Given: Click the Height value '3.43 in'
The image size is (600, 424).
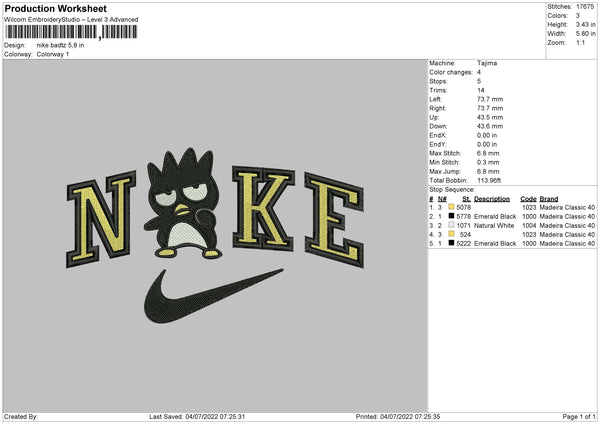Looking at the screenshot, I should pyautogui.click(x=585, y=24).
